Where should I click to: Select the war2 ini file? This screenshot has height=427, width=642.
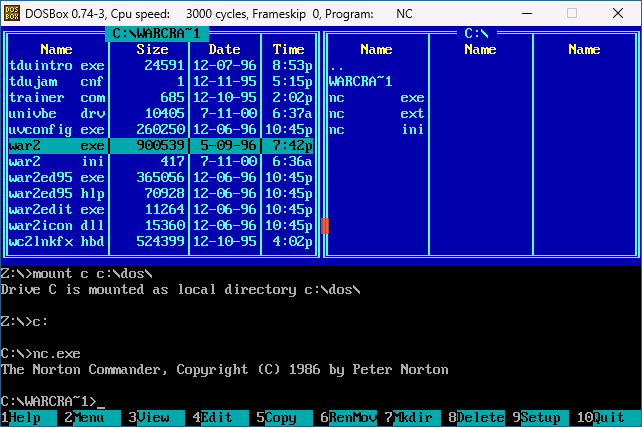click(x=161, y=161)
